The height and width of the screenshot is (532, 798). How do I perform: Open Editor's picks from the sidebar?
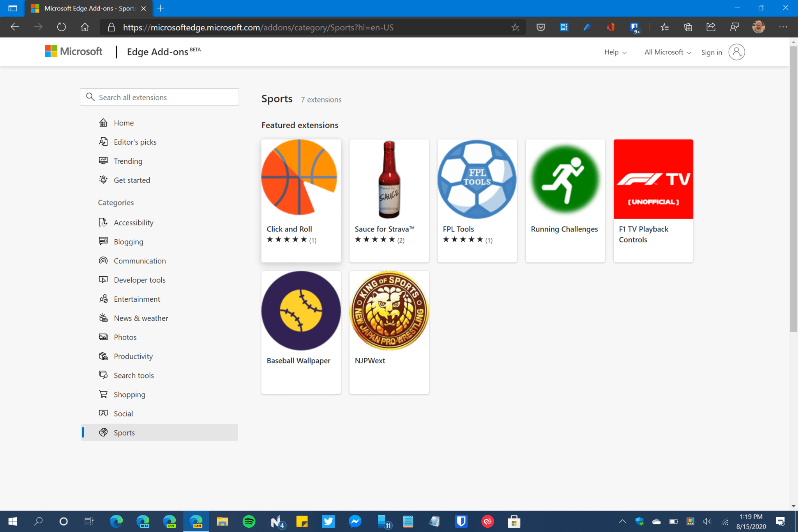point(135,142)
